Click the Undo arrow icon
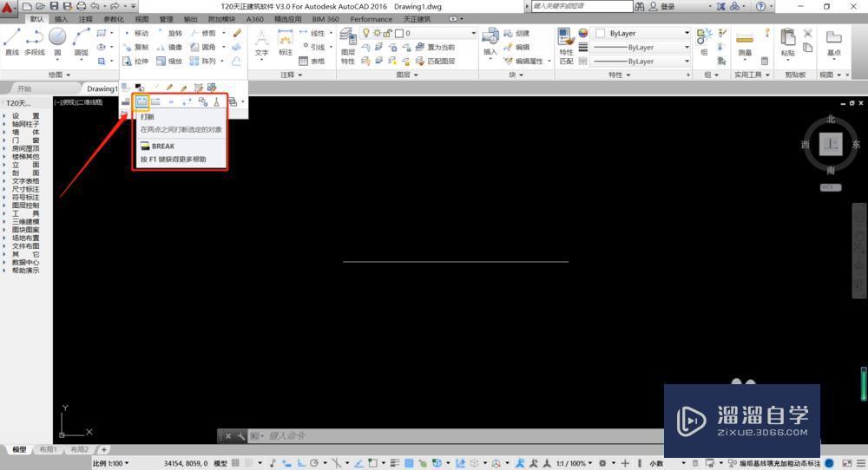The image size is (868, 470). [x=95, y=6]
